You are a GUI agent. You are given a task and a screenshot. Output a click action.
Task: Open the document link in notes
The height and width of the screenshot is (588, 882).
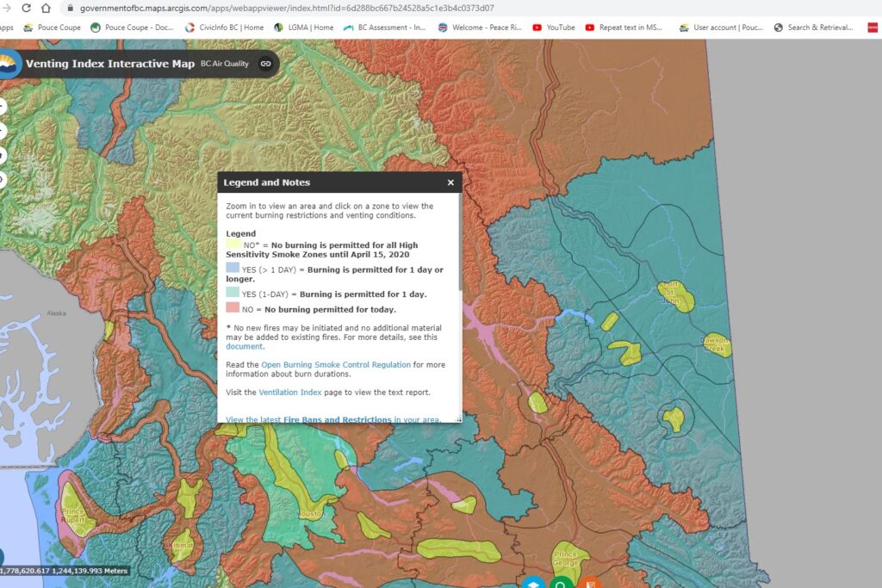(x=244, y=346)
